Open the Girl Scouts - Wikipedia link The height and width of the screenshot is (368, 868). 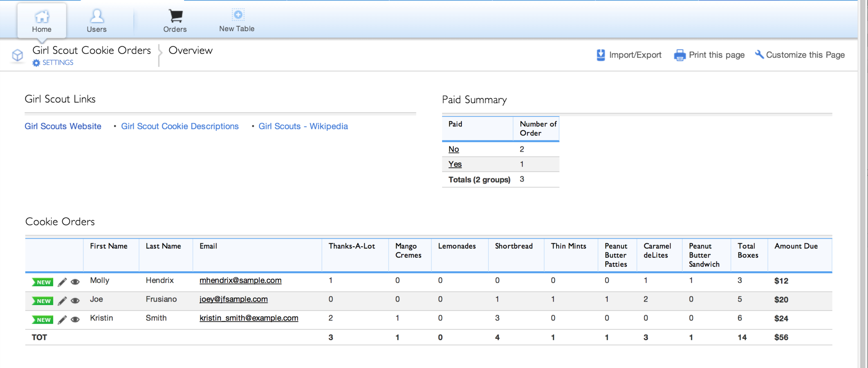(303, 126)
